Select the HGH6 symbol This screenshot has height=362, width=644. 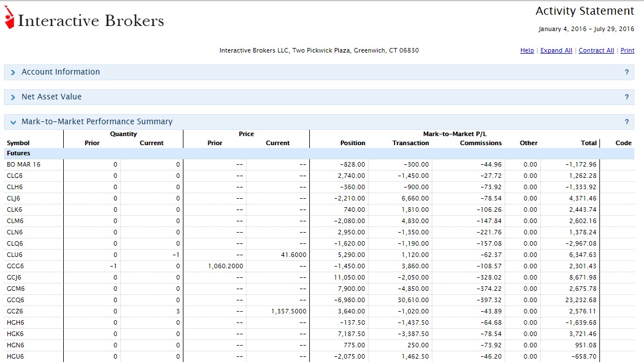(15, 322)
